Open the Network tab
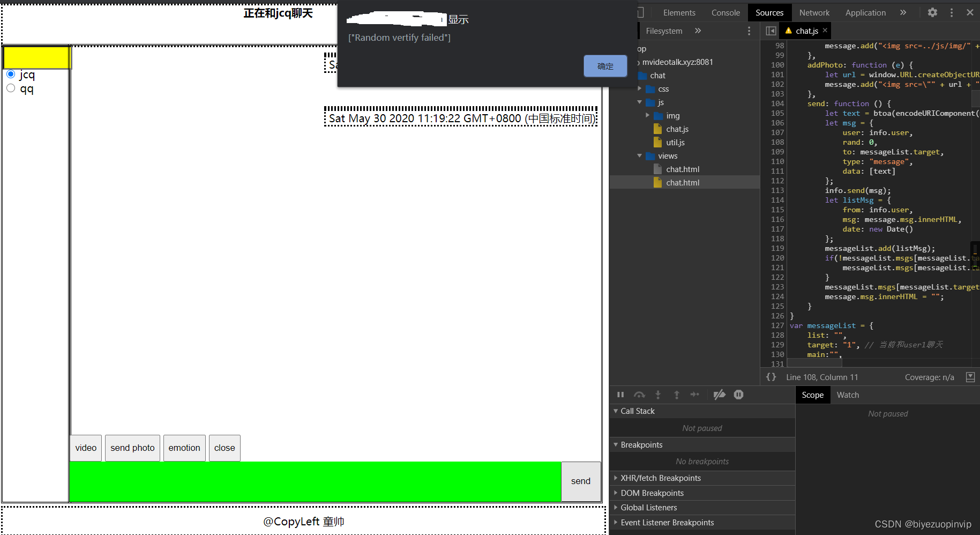This screenshot has height=535, width=980. click(814, 12)
